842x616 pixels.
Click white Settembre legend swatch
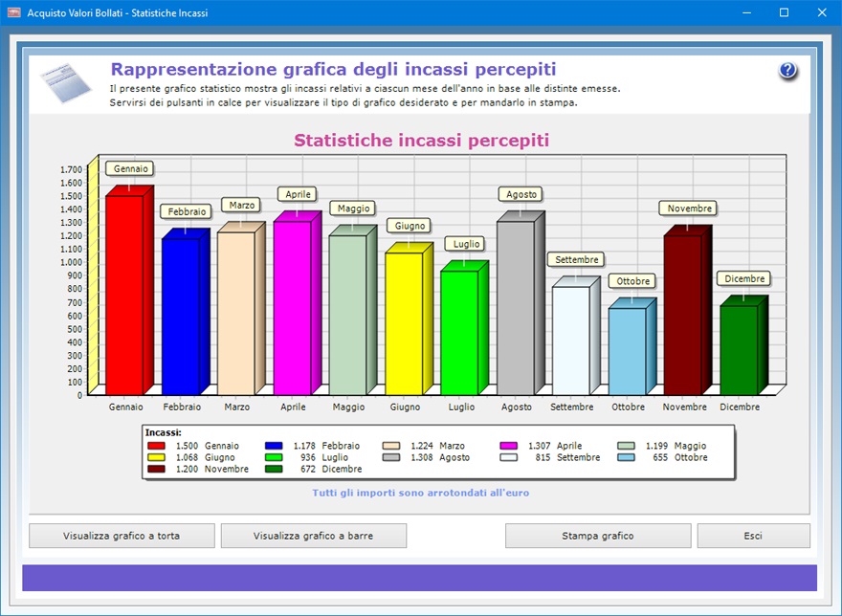click(508, 457)
